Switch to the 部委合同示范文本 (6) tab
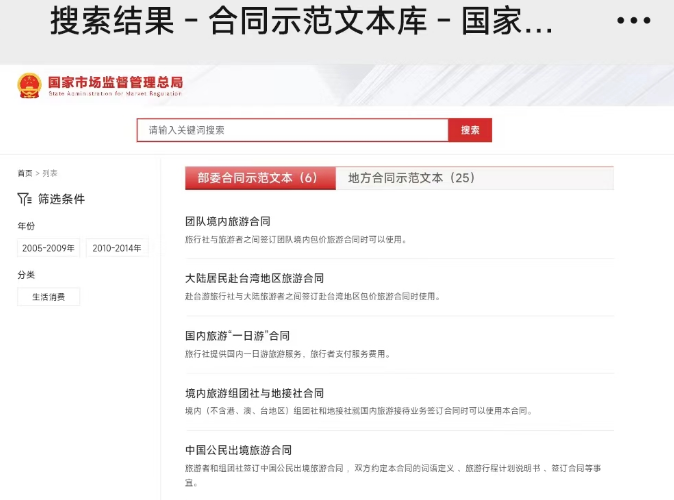The height and width of the screenshot is (500, 674). coord(257,178)
